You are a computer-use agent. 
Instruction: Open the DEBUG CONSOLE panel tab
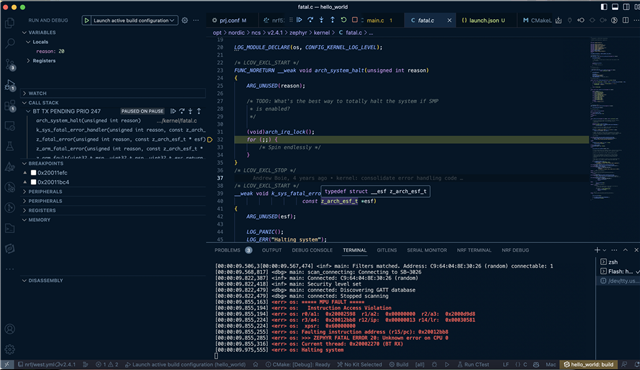(x=312, y=250)
